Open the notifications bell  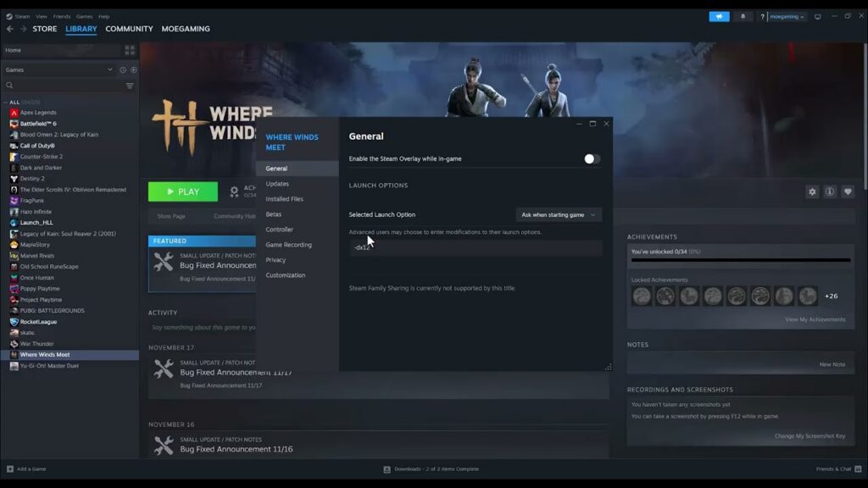pyautogui.click(x=743, y=17)
